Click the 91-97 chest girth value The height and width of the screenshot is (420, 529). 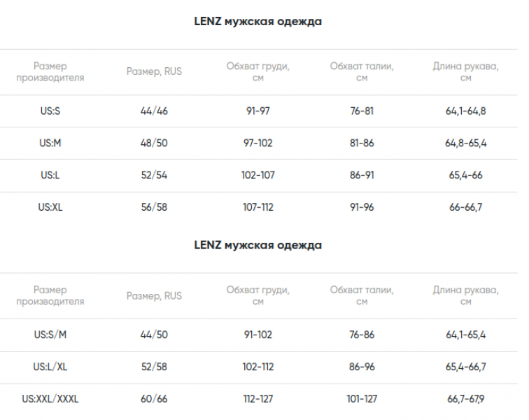[x=258, y=111]
